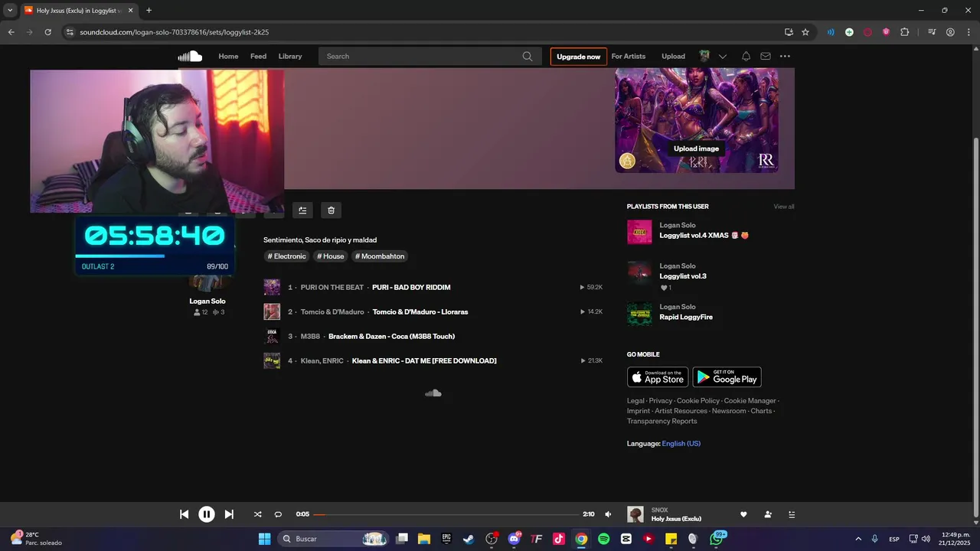Delete playlist with trash icon
Image resolution: width=980 pixels, height=551 pixels.
pos(331,210)
